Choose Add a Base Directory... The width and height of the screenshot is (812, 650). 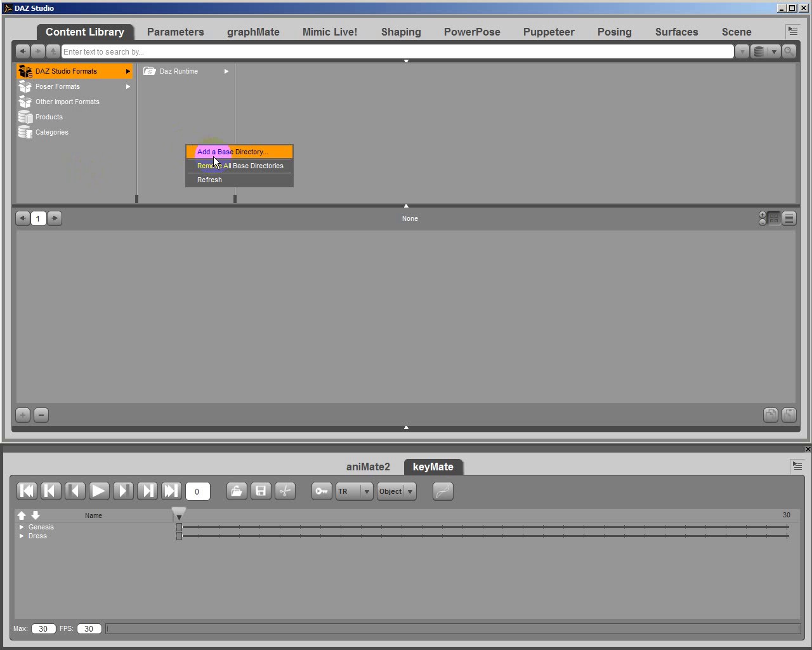pos(239,152)
